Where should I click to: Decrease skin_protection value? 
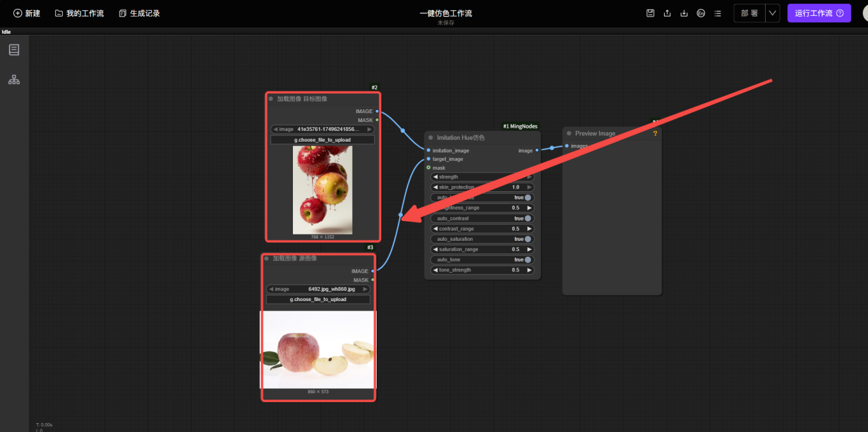pos(435,187)
